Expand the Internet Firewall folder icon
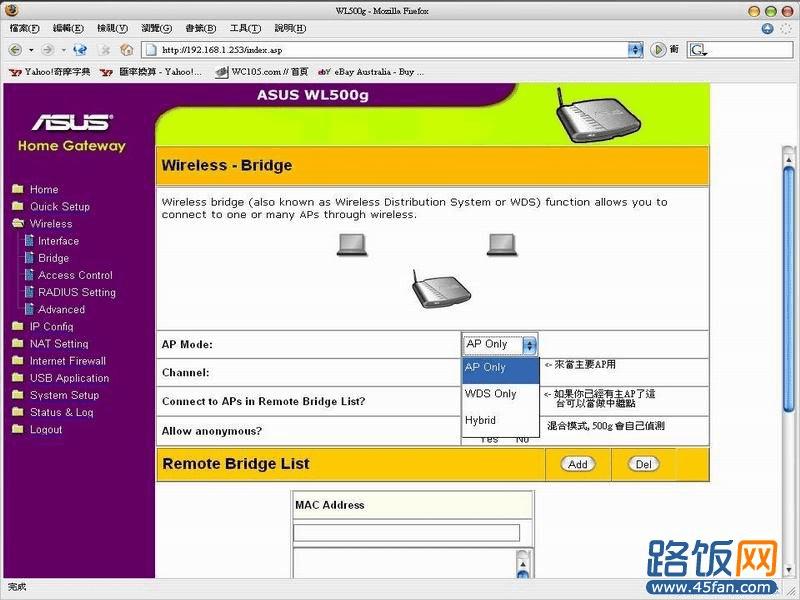The height and width of the screenshot is (600, 800). coord(18,361)
